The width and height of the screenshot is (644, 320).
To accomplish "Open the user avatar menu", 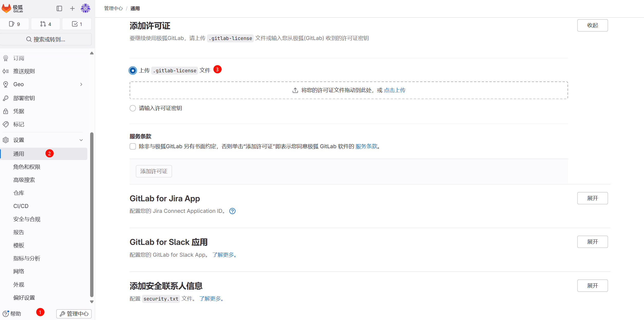I will click(86, 8).
